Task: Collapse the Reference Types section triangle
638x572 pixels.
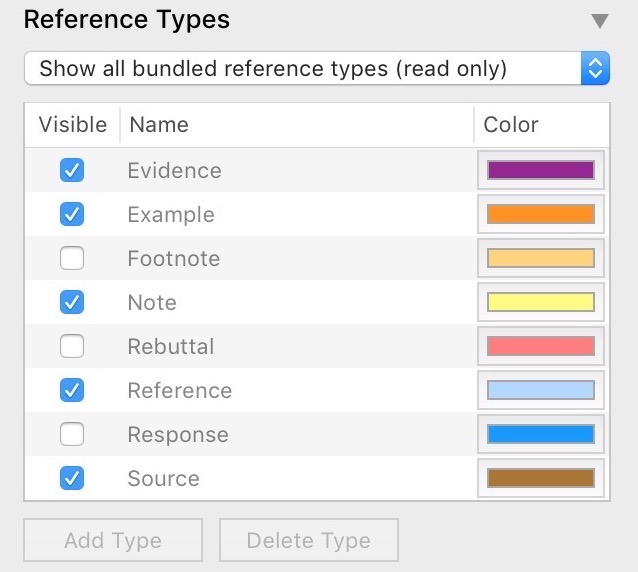Action: click(599, 20)
